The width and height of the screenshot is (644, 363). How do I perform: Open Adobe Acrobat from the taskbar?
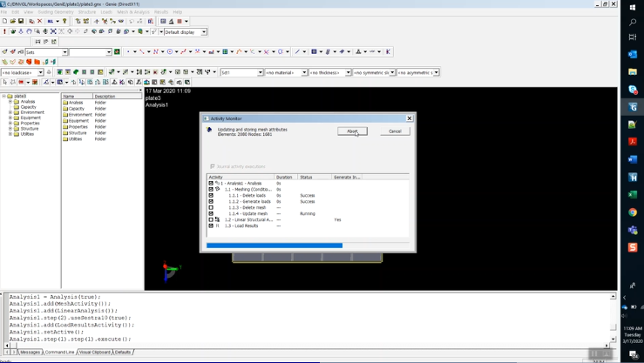(x=633, y=142)
